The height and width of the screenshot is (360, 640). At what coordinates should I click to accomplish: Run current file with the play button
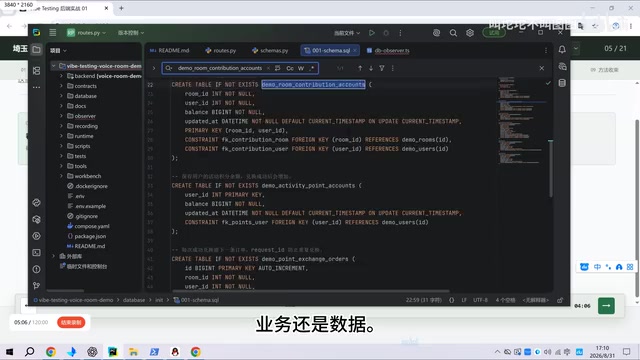click(371, 33)
